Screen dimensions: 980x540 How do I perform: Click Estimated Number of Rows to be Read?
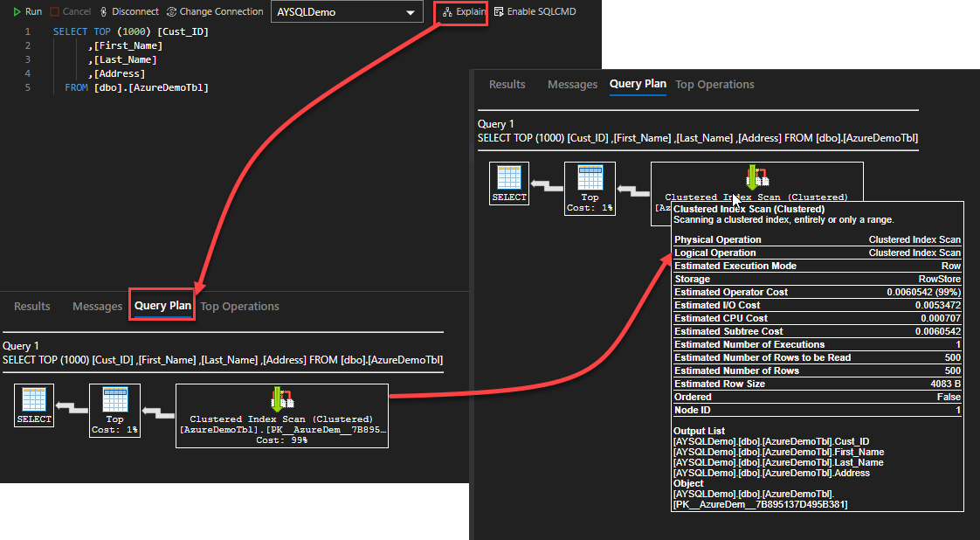click(x=817, y=357)
